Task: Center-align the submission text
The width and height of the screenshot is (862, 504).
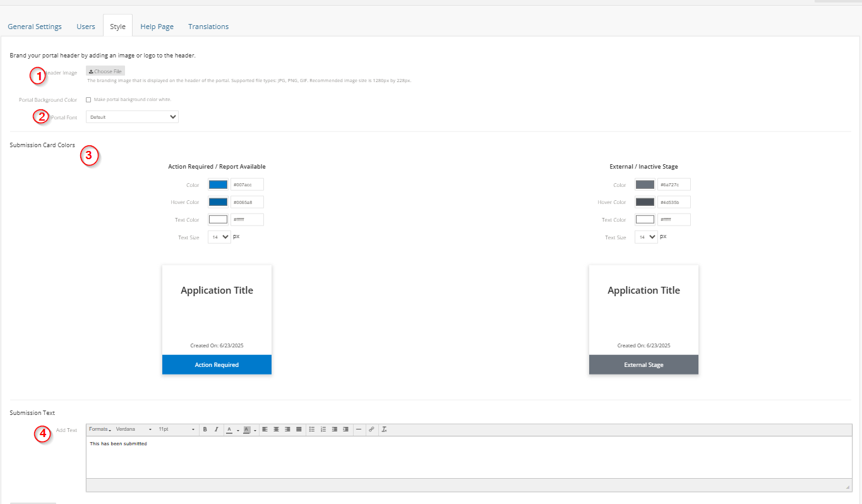Action: pyautogui.click(x=277, y=429)
